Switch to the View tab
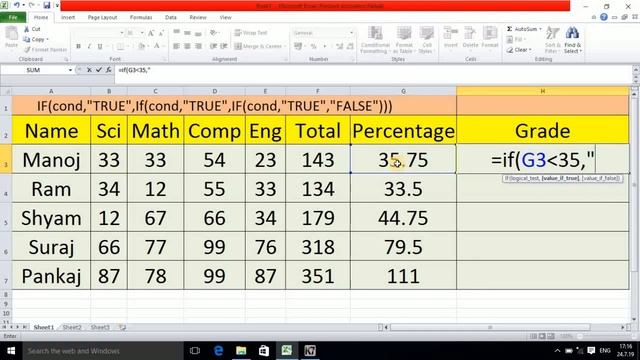Screen dimensions: 640x360 coord(225,17)
